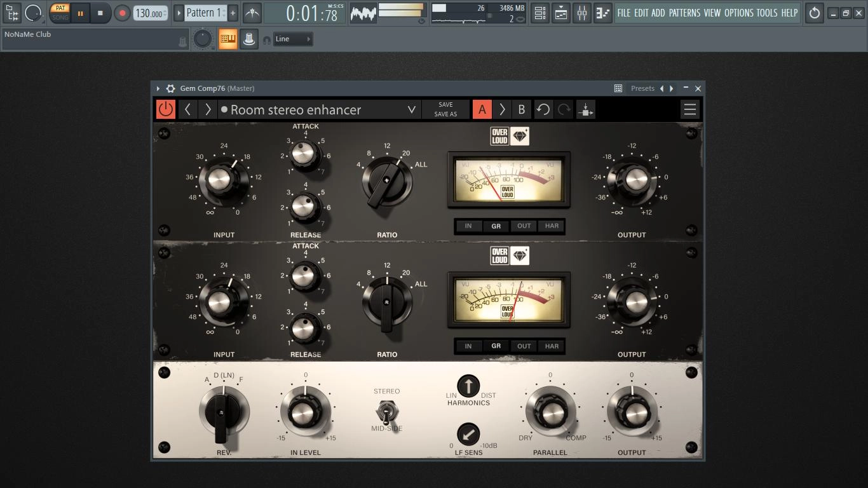Click SAVE preset button
Screen dimensions: 868x488
pyautogui.click(x=445, y=105)
